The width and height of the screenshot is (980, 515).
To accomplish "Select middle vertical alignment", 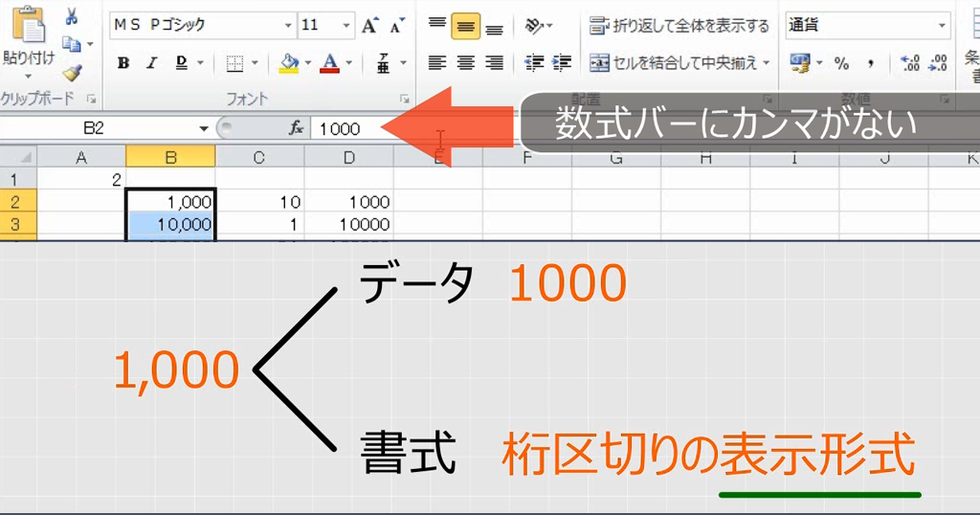I will point(466,26).
